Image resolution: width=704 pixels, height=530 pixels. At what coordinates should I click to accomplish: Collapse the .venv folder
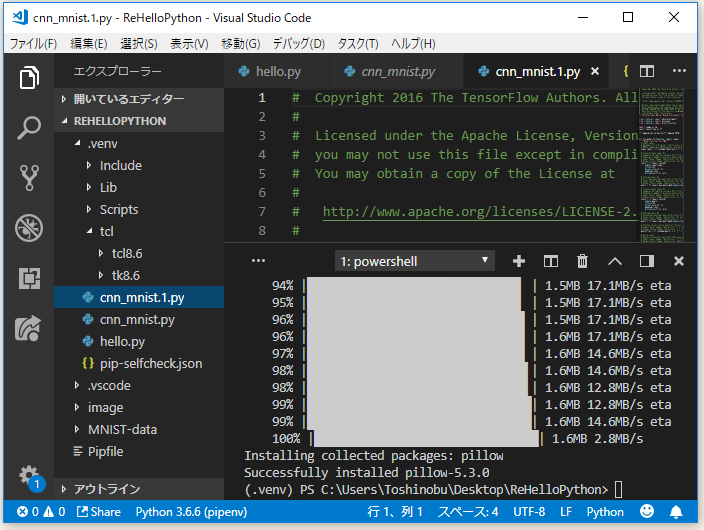139,144
